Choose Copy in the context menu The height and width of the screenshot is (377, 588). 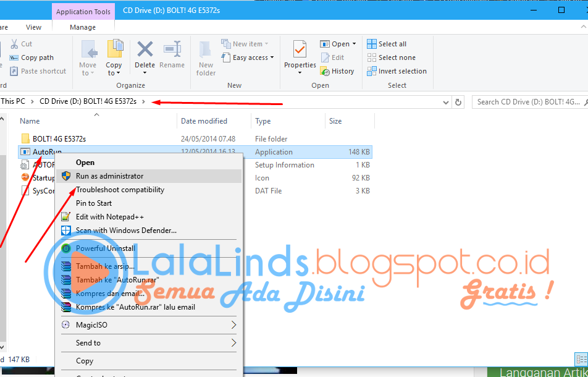coord(149,360)
